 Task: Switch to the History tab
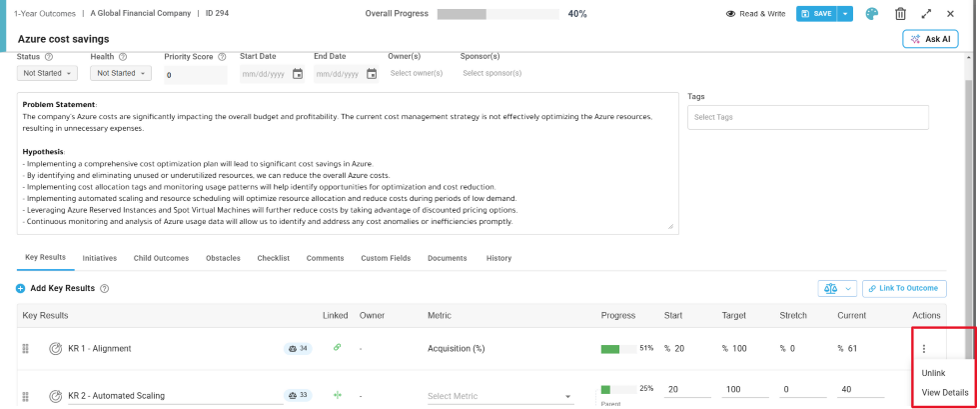pos(498,258)
